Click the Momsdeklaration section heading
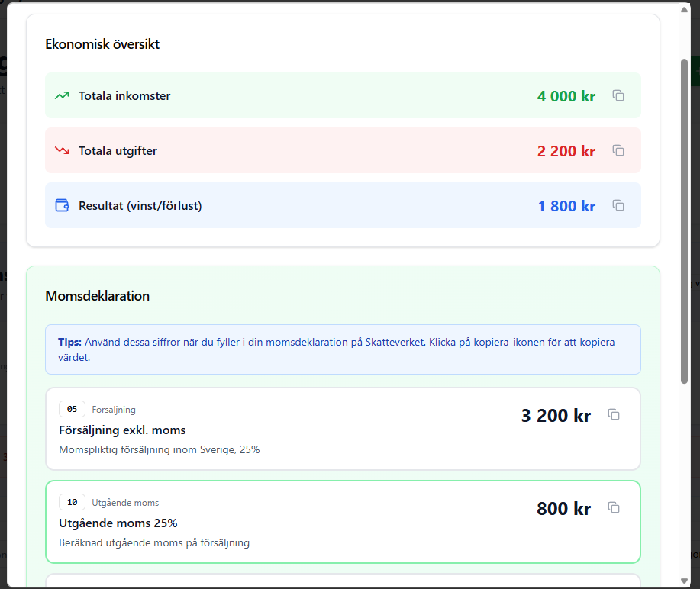This screenshot has height=589, width=700. coord(98,296)
